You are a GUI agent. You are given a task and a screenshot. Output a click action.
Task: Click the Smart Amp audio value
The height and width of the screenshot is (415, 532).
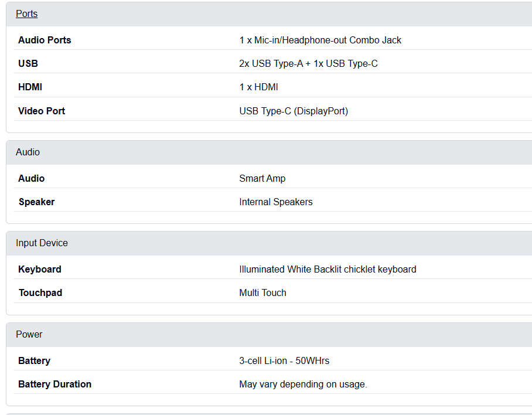[x=262, y=178]
